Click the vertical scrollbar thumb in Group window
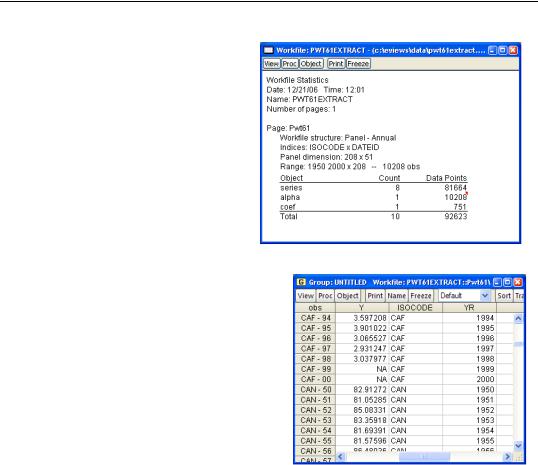The image size is (538, 465). (518, 344)
